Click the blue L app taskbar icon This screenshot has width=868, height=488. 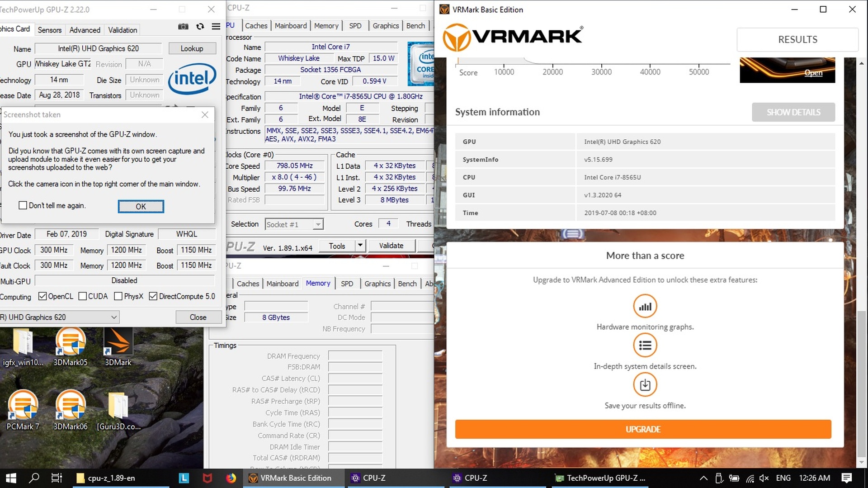[184, 478]
